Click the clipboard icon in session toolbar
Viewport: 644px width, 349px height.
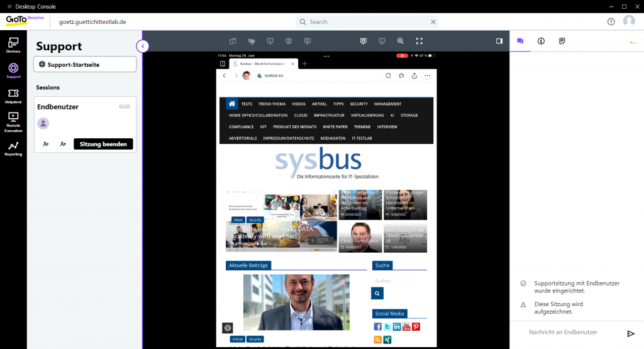pos(232,41)
